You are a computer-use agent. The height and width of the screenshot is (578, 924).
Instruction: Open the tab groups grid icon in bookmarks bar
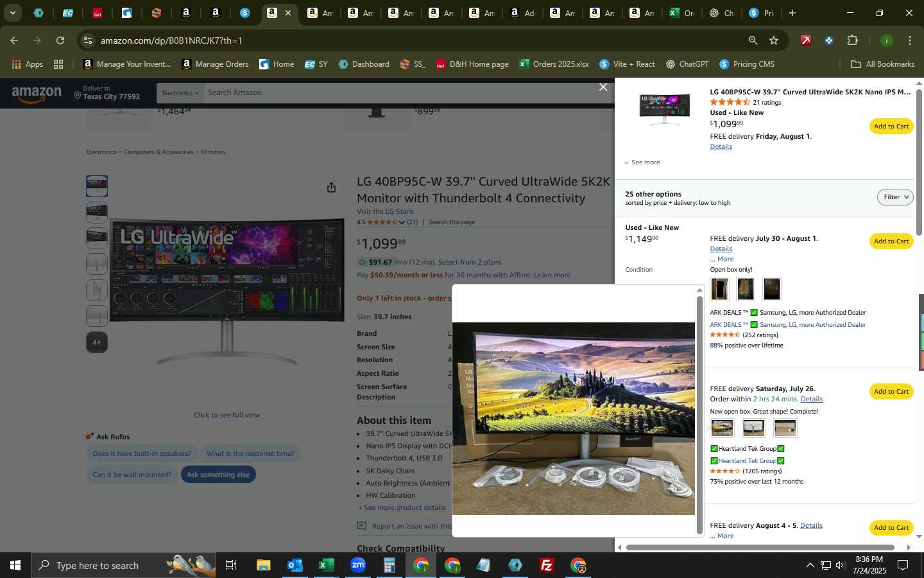[x=58, y=64]
